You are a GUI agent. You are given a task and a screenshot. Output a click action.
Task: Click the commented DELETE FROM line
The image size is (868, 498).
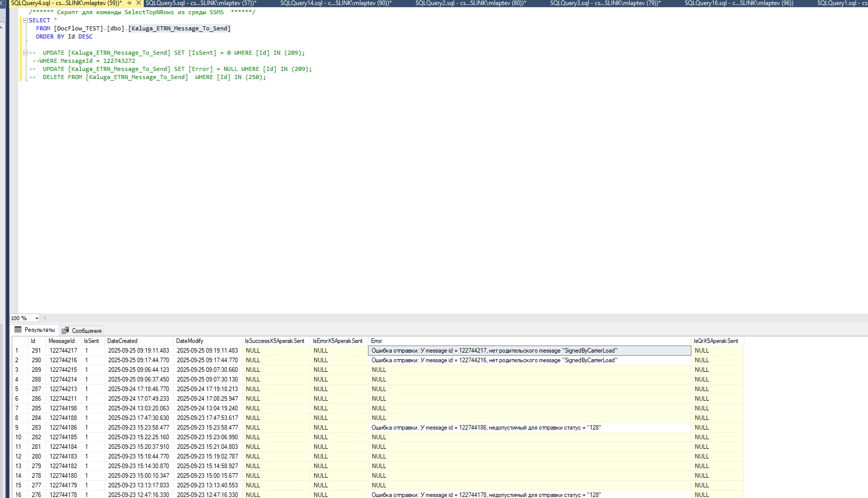147,77
